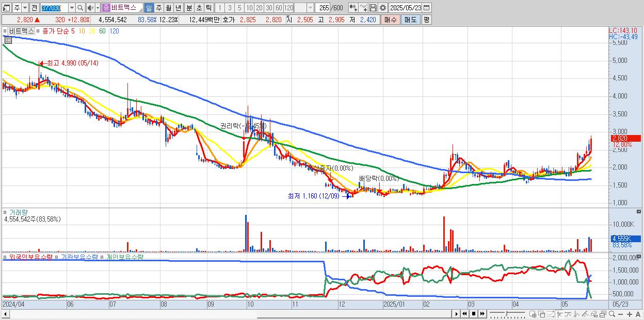Select interval 60 button
This screenshot has width=644, height=320.
coord(279,8)
